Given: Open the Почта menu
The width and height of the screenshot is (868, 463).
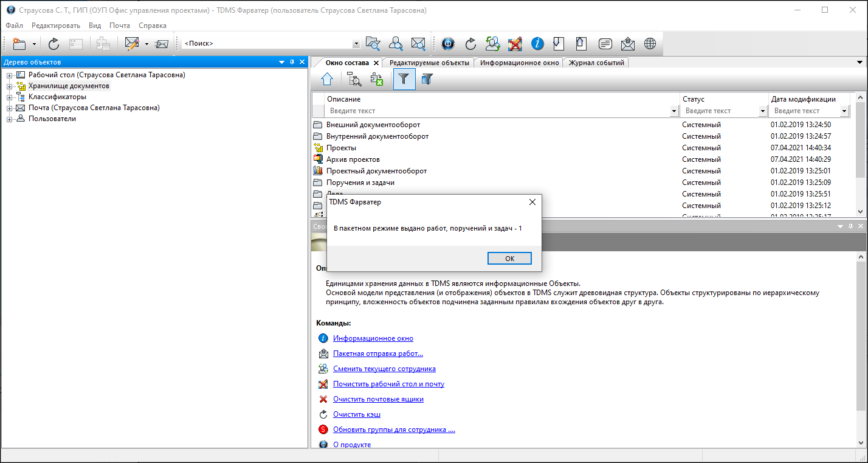Looking at the screenshot, I should pyautogui.click(x=120, y=26).
